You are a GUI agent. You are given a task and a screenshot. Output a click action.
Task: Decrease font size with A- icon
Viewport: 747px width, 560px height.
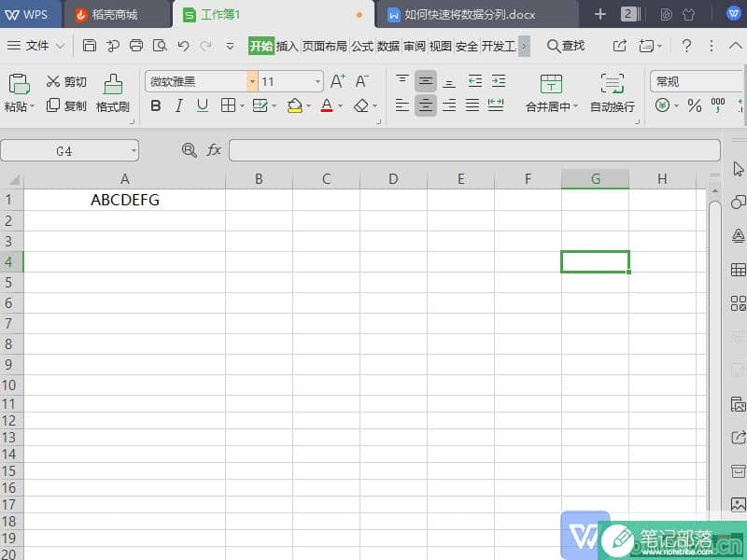tap(361, 81)
